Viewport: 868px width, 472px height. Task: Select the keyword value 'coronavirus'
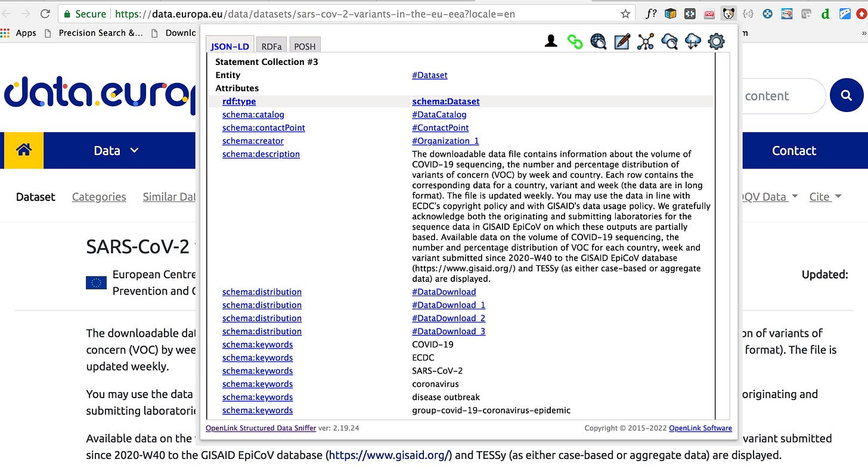coord(435,384)
